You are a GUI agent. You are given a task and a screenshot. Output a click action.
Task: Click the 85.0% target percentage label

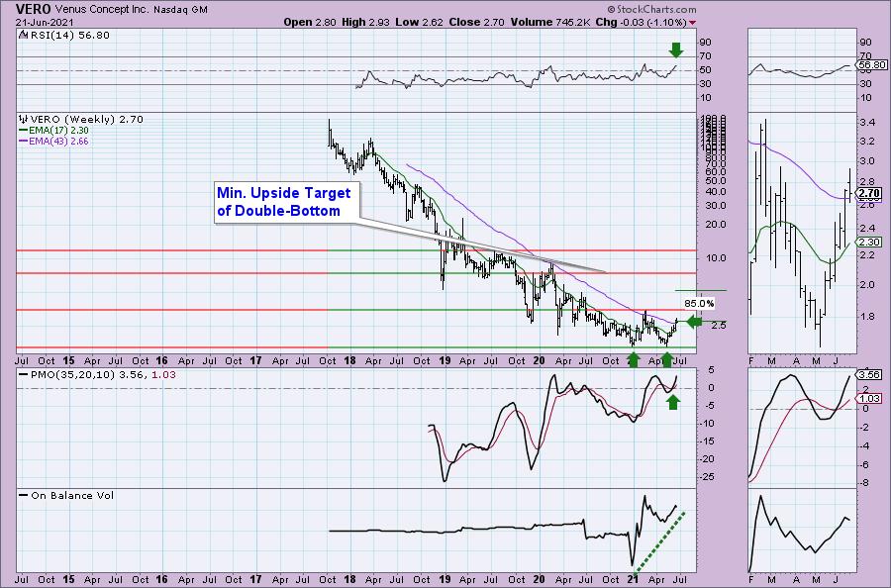[x=699, y=303]
